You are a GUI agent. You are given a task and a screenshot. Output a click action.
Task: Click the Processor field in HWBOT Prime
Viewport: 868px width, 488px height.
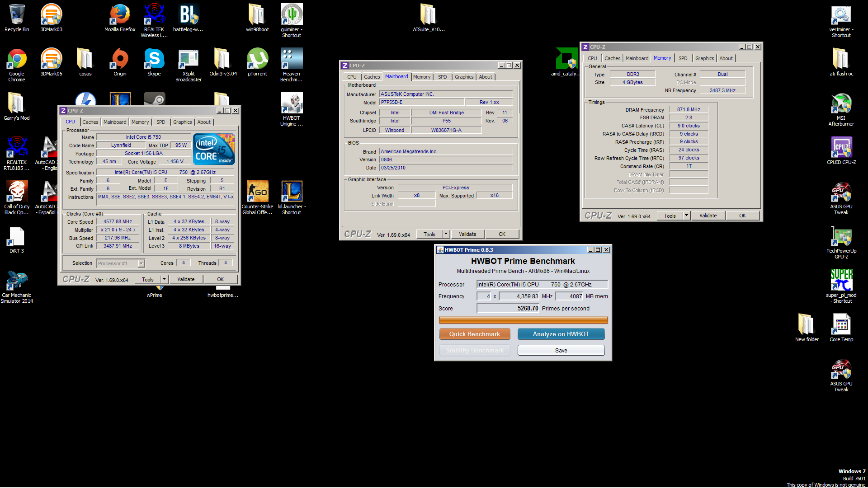[x=542, y=284]
